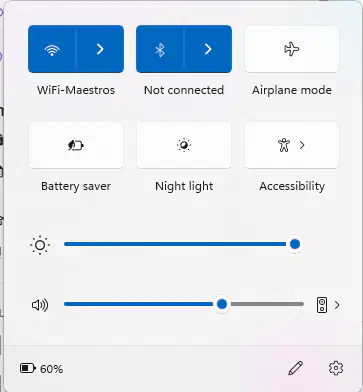Enable Night light tile

[x=184, y=145]
